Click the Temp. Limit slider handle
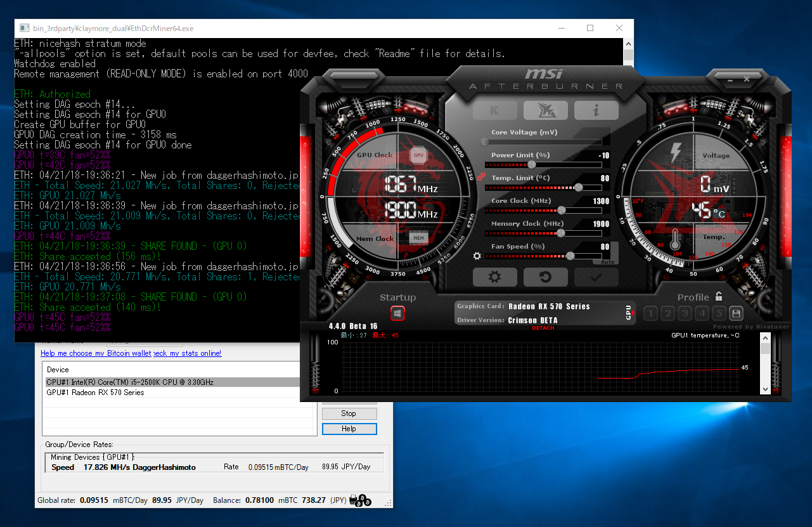Screen dimensions: 812x527 click(579, 188)
